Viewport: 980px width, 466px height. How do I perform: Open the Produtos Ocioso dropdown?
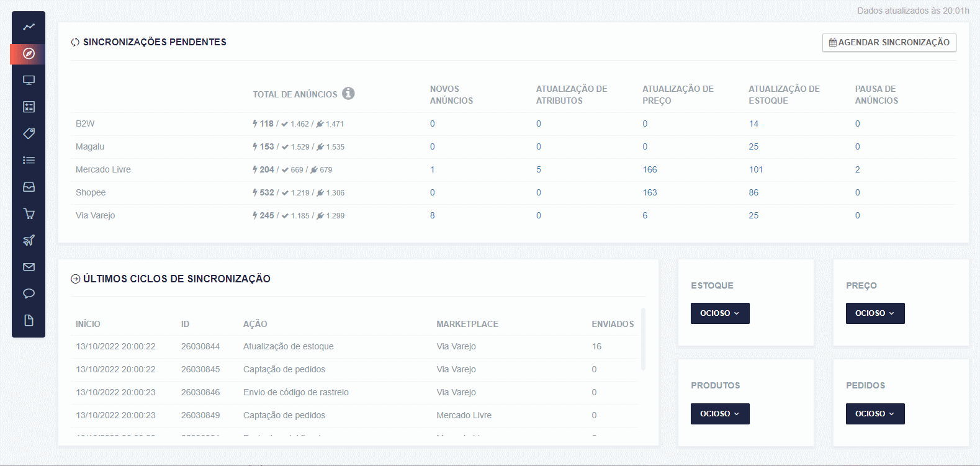pos(720,414)
